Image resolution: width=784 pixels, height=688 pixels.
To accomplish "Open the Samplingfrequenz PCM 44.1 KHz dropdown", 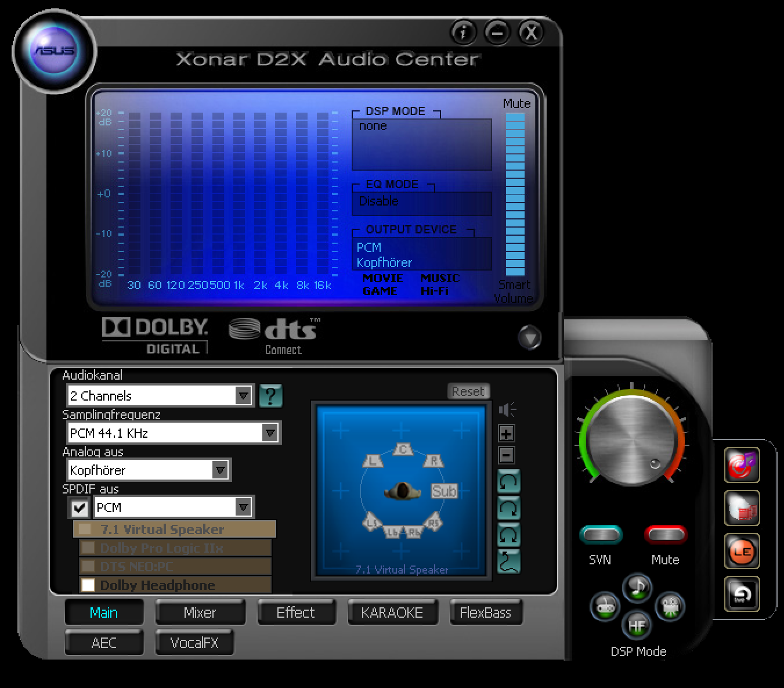I will pos(174,433).
